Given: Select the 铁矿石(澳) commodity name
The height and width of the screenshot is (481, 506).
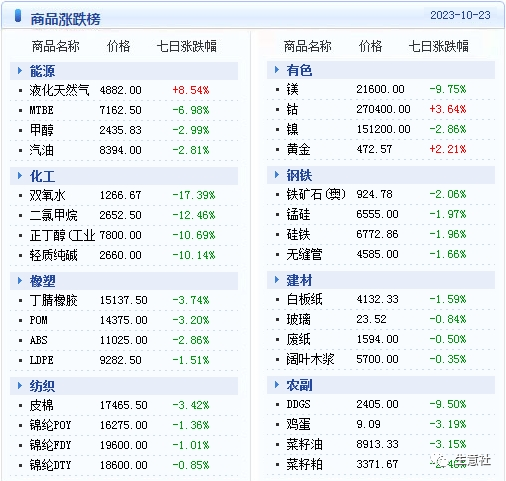Looking at the screenshot, I should tap(316, 194).
